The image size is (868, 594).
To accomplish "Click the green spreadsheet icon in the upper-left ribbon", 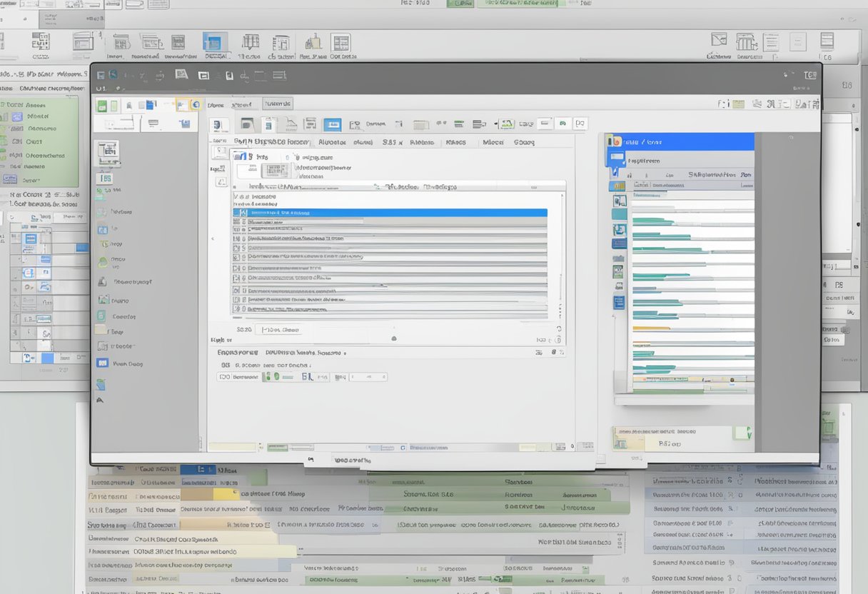I will 101,106.
